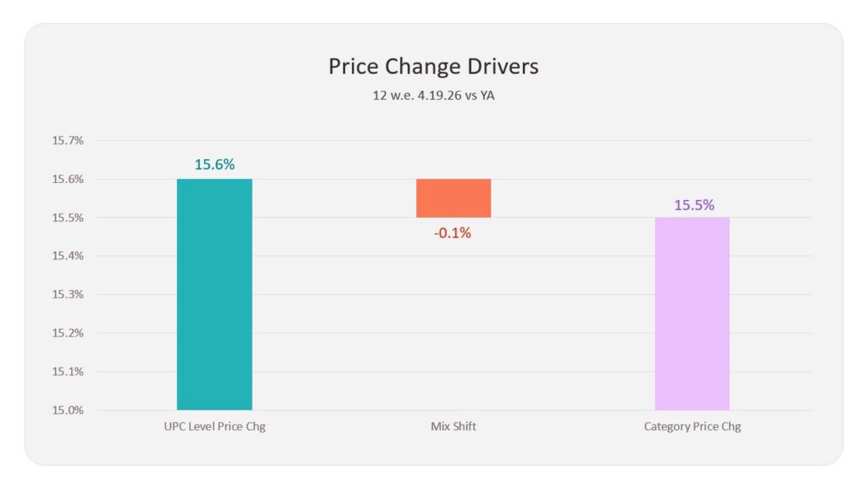Click the 15.0% y-axis label
The width and height of the screenshot is (868, 488).
coord(68,410)
